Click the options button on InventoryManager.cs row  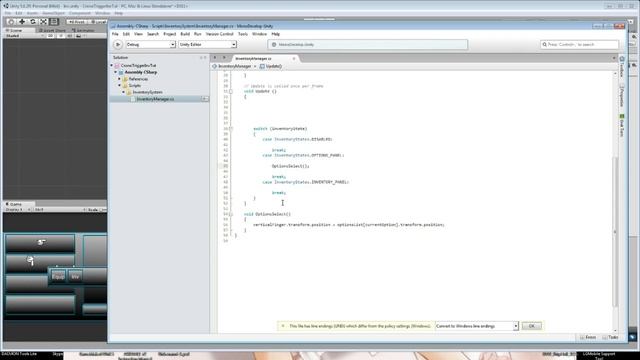[205, 99]
